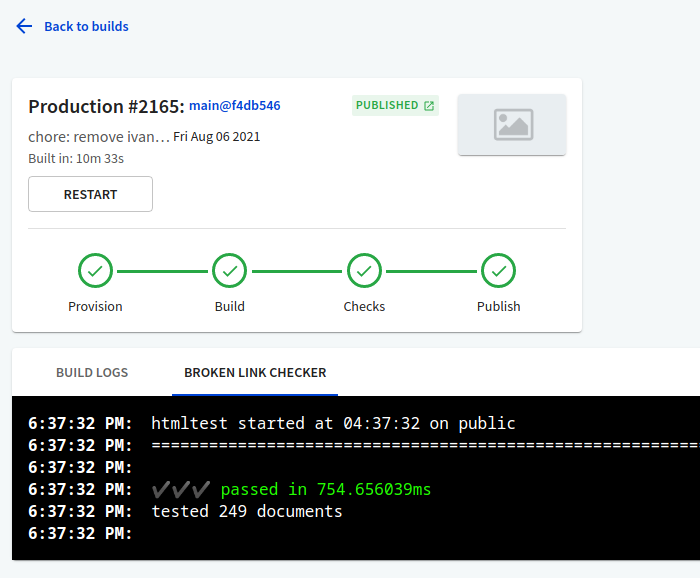Viewport: 700px width, 578px height.
Task: Click the Build step label
Action: coord(229,307)
